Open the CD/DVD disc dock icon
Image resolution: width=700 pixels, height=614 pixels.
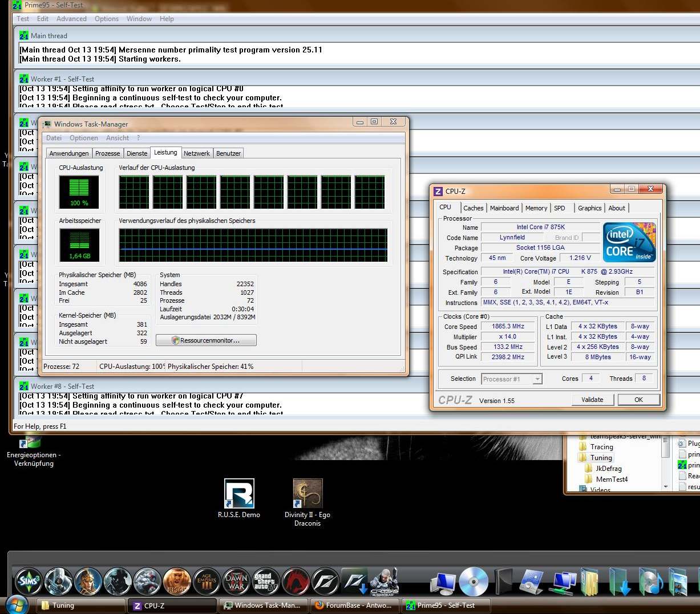pyautogui.click(x=474, y=582)
